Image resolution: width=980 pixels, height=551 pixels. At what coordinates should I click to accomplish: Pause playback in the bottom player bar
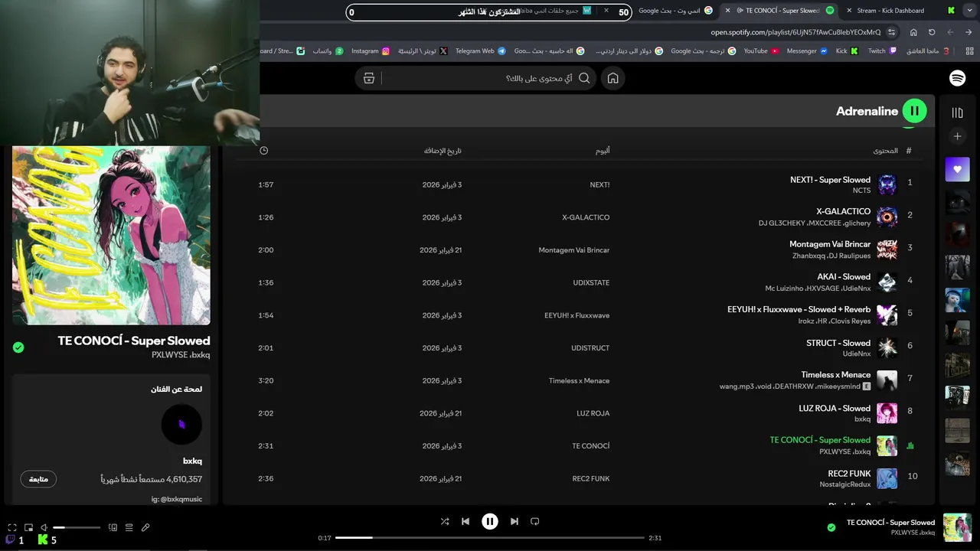coord(490,521)
